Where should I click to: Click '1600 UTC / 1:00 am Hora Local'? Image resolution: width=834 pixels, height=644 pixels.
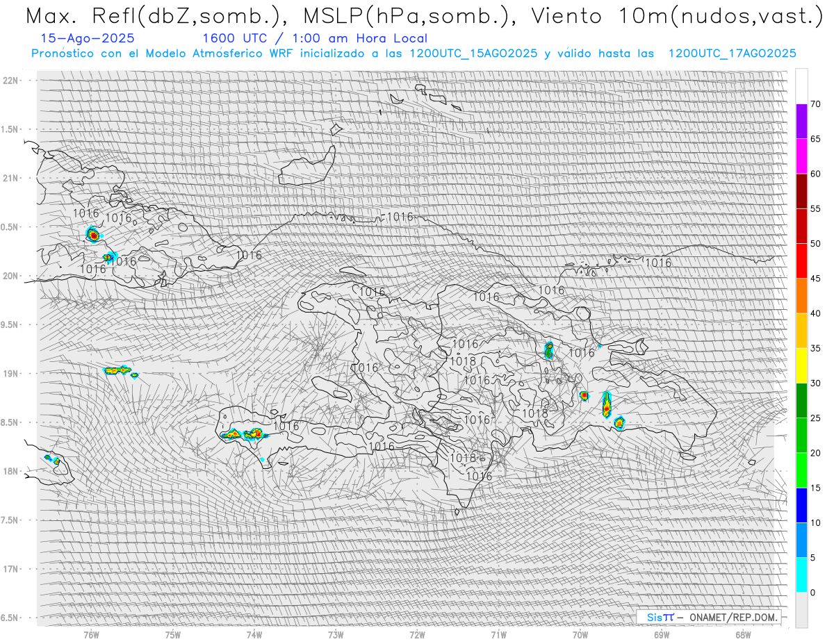[x=315, y=38]
